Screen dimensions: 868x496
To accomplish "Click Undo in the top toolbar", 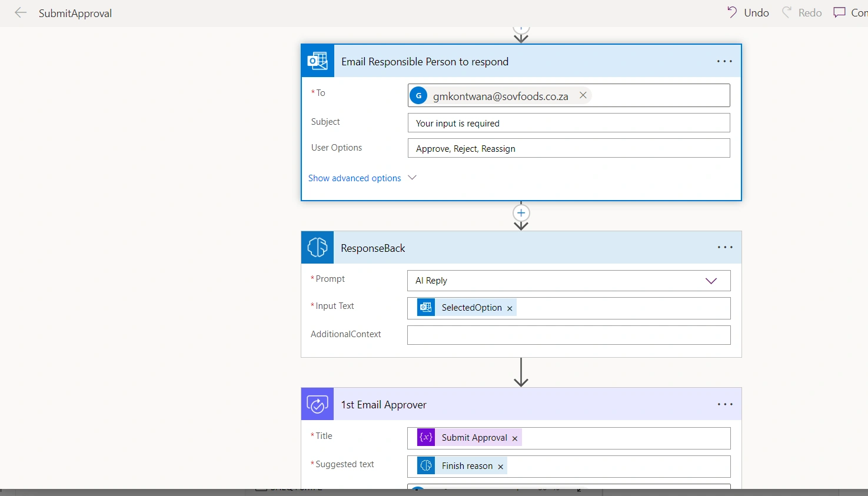I will (748, 12).
